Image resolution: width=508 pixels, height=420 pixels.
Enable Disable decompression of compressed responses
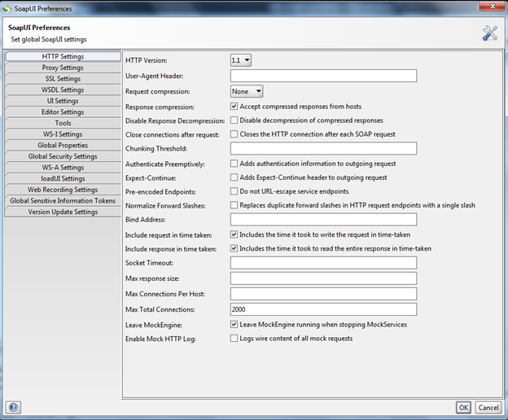tap(234, 120)
